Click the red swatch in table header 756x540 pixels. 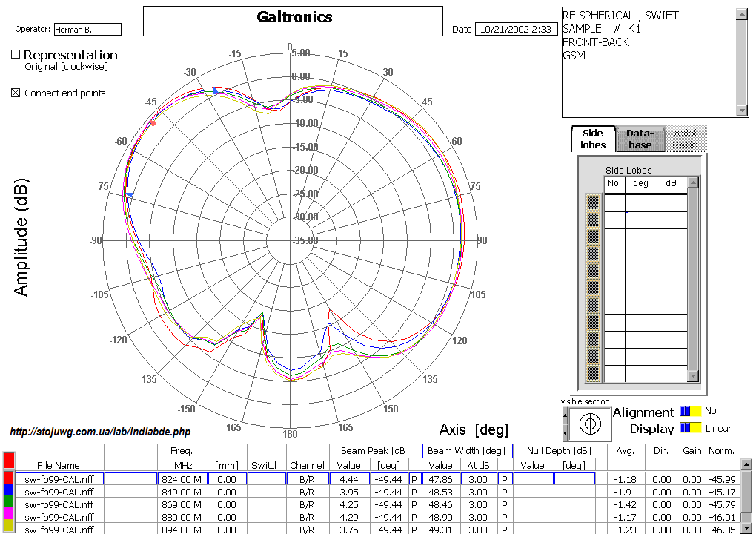(9, 461)
